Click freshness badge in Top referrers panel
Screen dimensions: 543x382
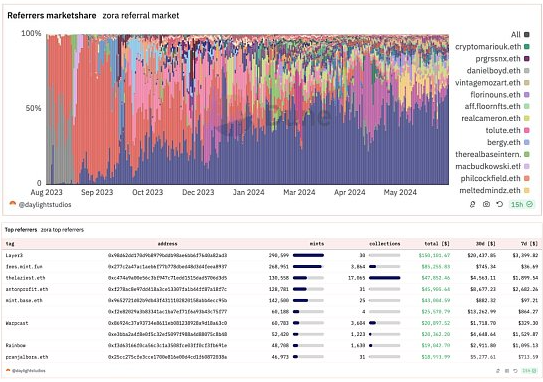(x=528, y=371)
